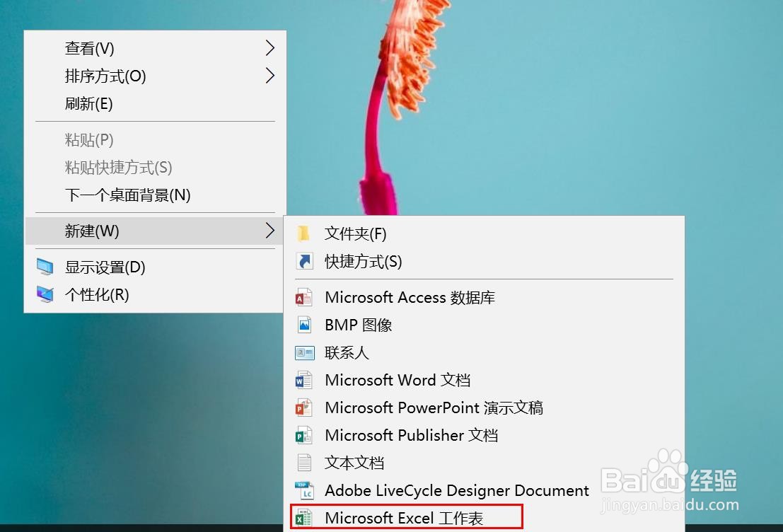
Task: Open 显示设置(D) from context menu
Action: [155, 267]
